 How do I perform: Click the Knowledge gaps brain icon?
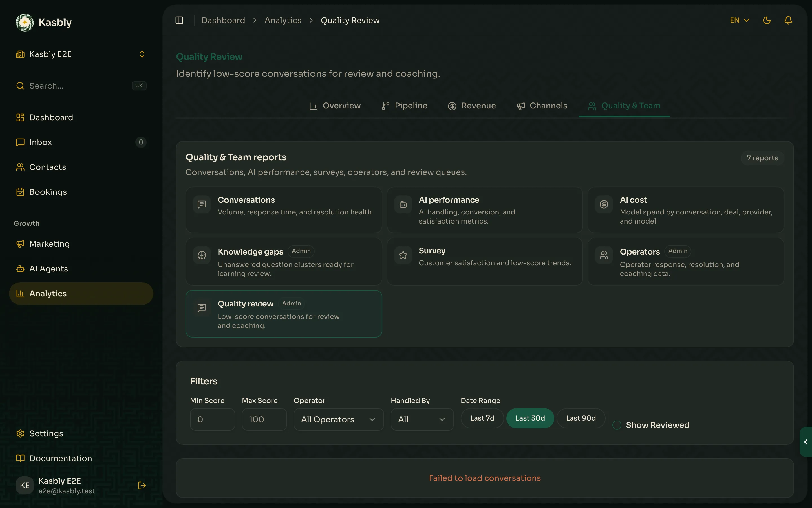point(202,255)
